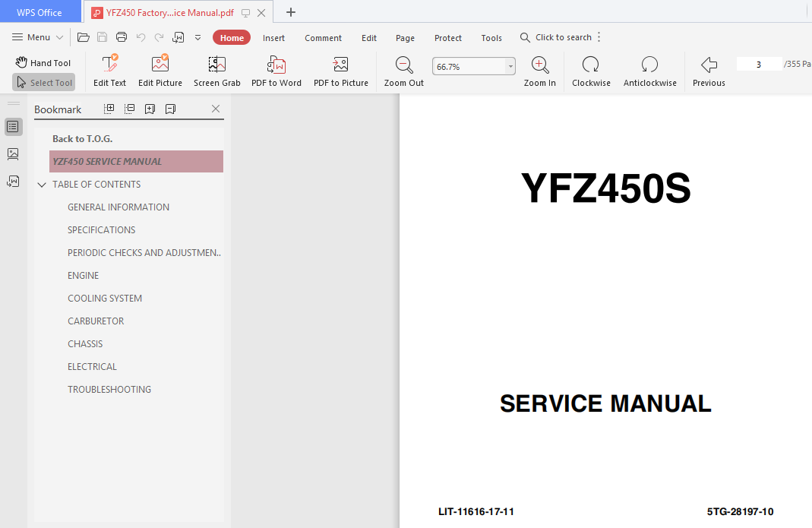Rotate page Anticlockwise

point(650,71)
